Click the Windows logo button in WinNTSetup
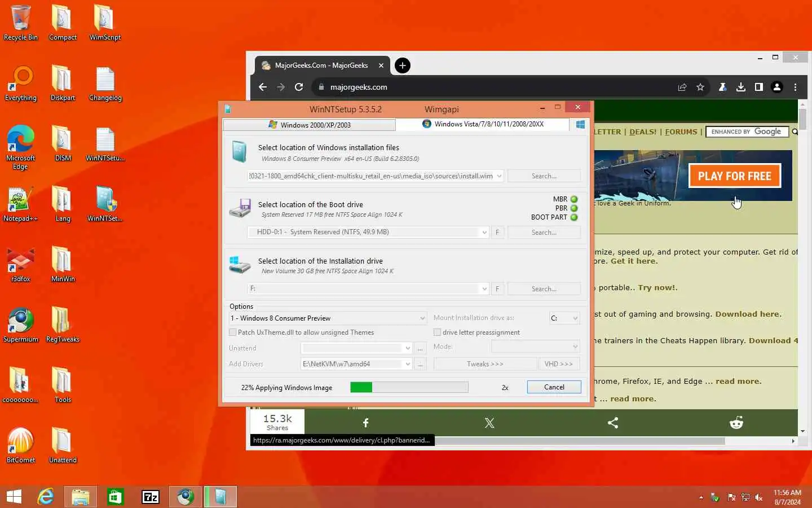Screen dimensions: 812x508 point(580,124)
